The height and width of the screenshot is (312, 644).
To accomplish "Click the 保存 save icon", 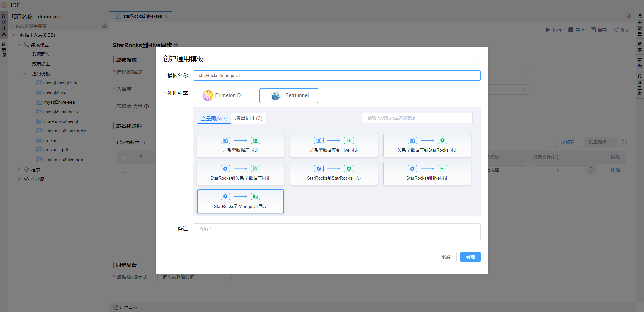I will pos(593,30).
